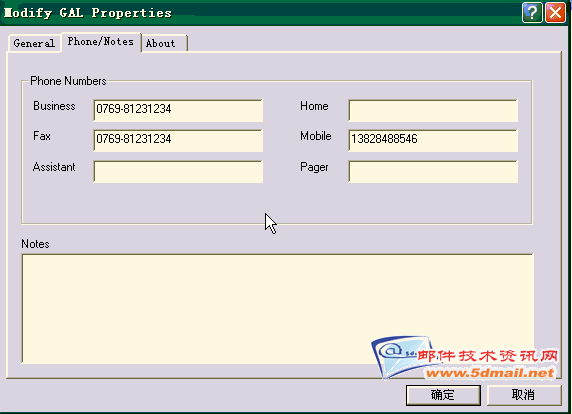Click the Business label text
This screenshot has width=572, height=414.
pyautogui.click(x=54, y=106)
